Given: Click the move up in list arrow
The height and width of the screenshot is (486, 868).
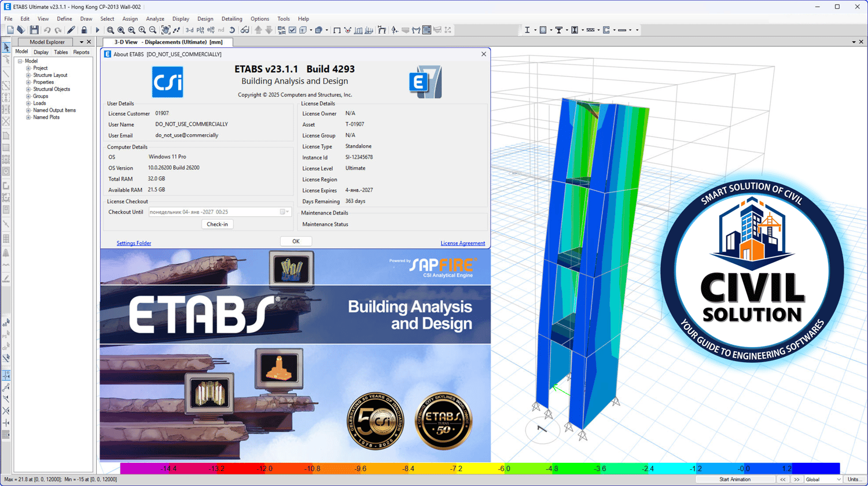Looking at the screenshot, I should click(x=258, y=30).
